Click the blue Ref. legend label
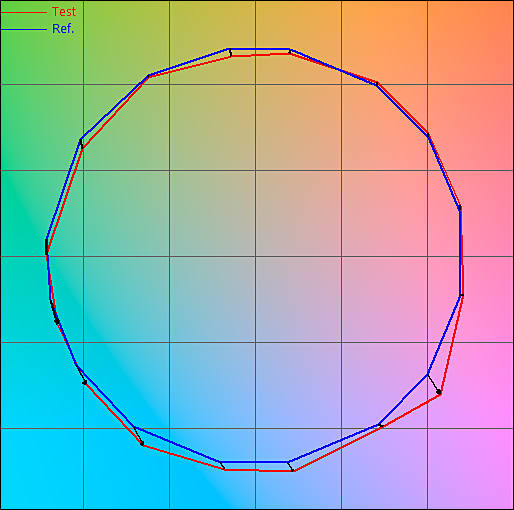This screenshot has height=510, width=514. pyautogui.click(x=63, y=29)
